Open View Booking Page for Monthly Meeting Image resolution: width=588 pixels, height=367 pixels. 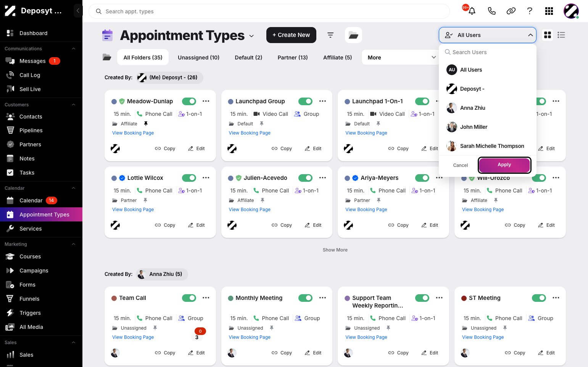pyautogui.click(x=250, y=337)
